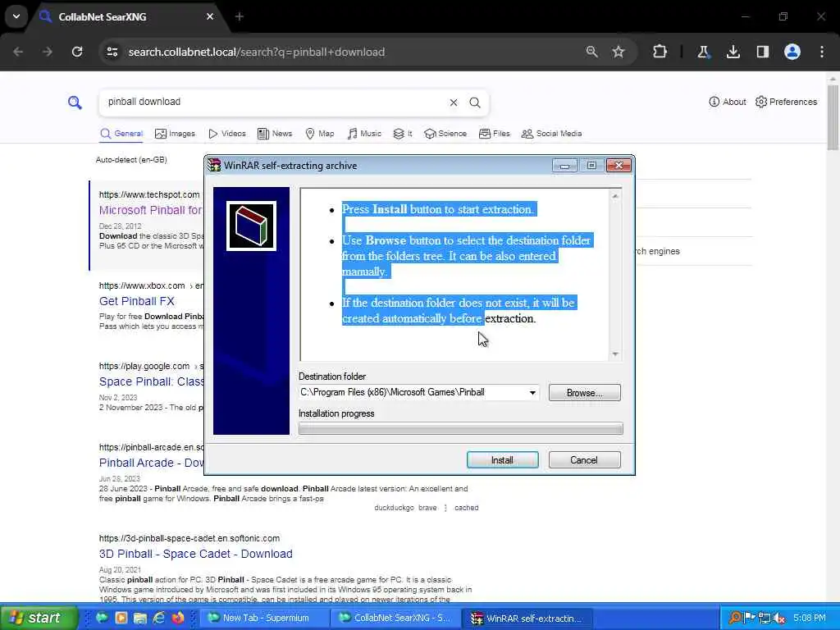This screenshot has width=840, height=630.
Task: Click the duckduckgo engine label
Action: [x=394, y=507]
